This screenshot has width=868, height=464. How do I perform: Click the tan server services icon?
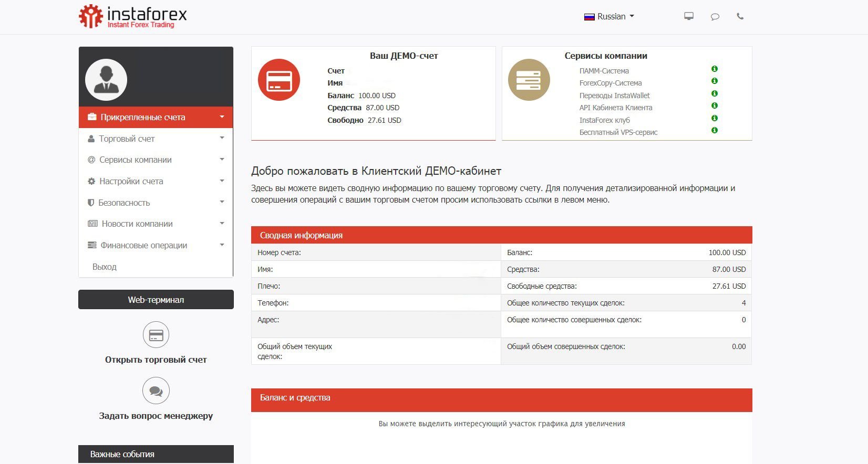click(x=529, y=80)
